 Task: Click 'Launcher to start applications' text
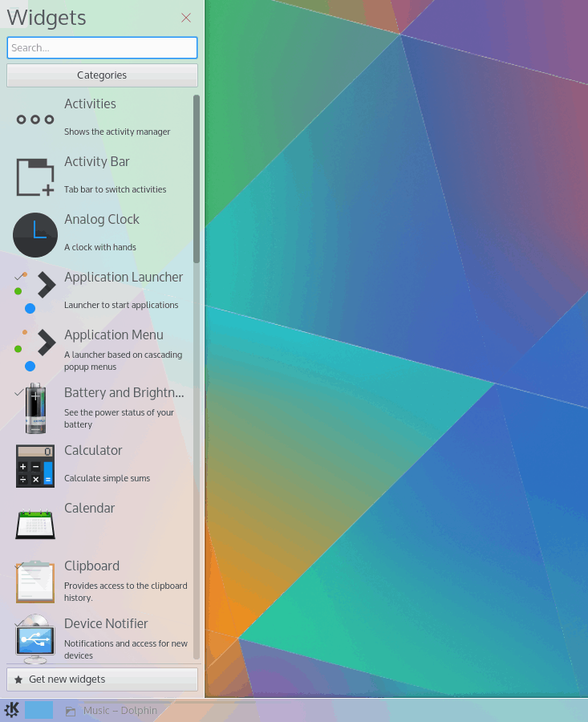pos(121,305)
